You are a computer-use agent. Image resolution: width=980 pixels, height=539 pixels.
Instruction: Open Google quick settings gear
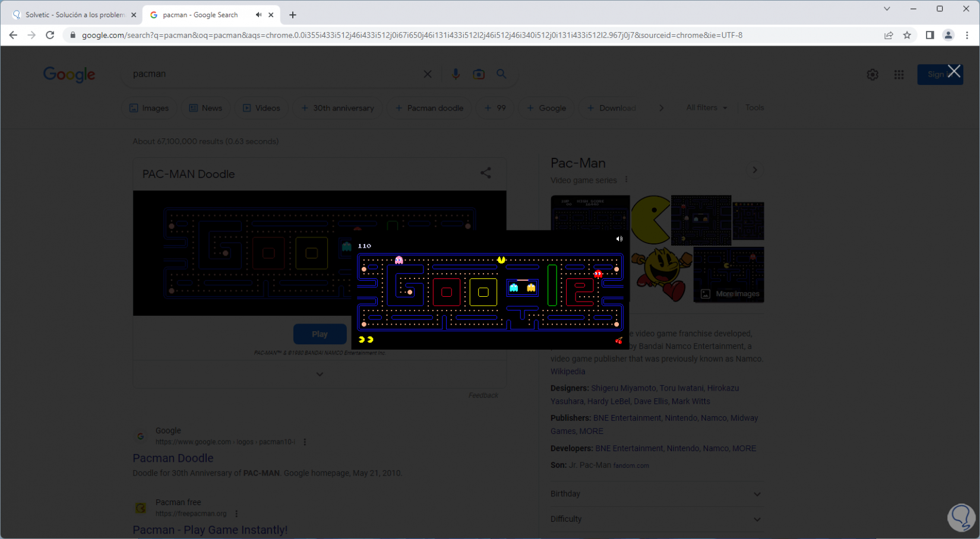pos(872,75)
